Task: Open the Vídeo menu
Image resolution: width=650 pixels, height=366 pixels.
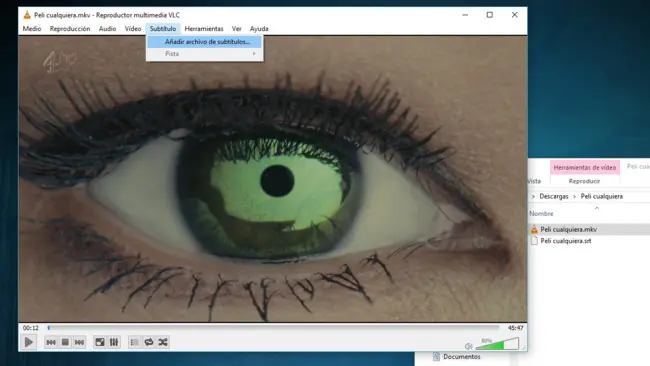Action: [133, 29]
